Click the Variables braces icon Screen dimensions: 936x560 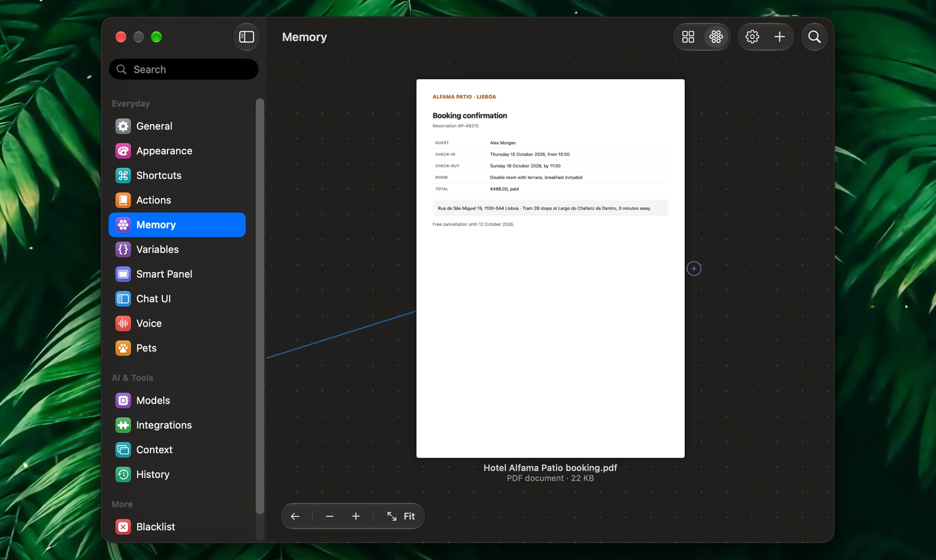point(123,250)
